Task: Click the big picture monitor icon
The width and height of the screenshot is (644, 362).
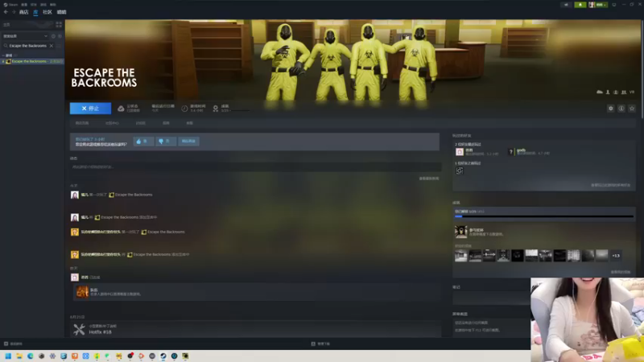Action: [x=614, y=5]
